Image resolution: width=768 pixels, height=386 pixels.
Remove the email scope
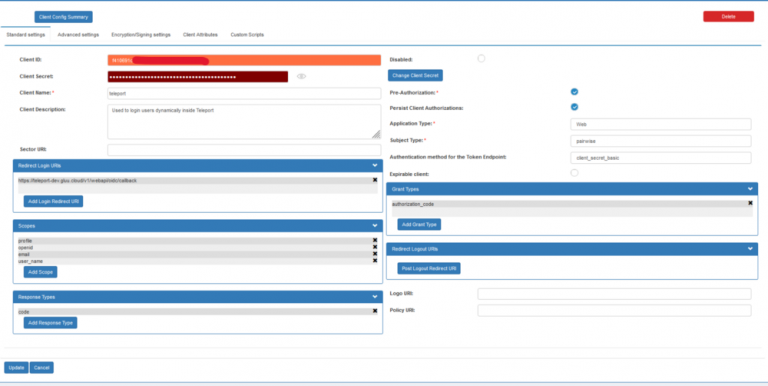(375, 254)
